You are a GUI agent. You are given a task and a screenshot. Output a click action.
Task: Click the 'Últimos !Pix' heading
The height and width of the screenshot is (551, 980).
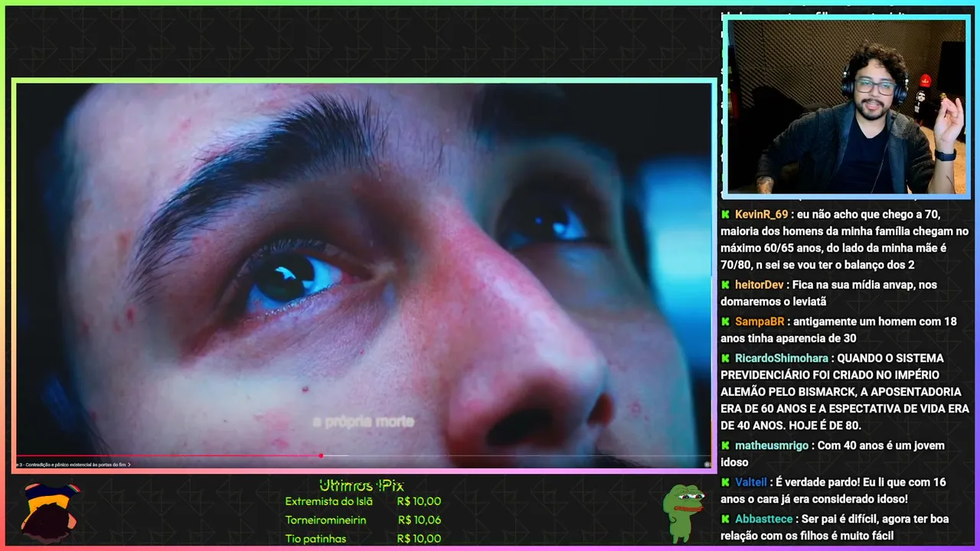pos(361,486)
